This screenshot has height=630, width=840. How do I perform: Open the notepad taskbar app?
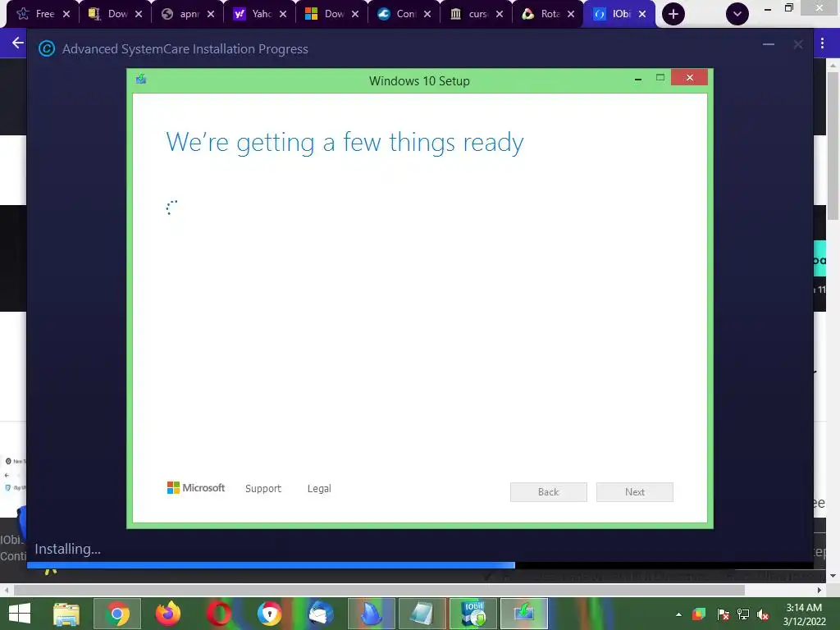pos(422,614)
